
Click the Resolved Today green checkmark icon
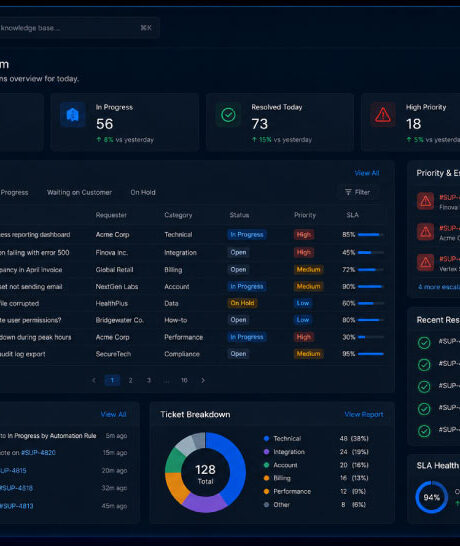coord(228,115)
